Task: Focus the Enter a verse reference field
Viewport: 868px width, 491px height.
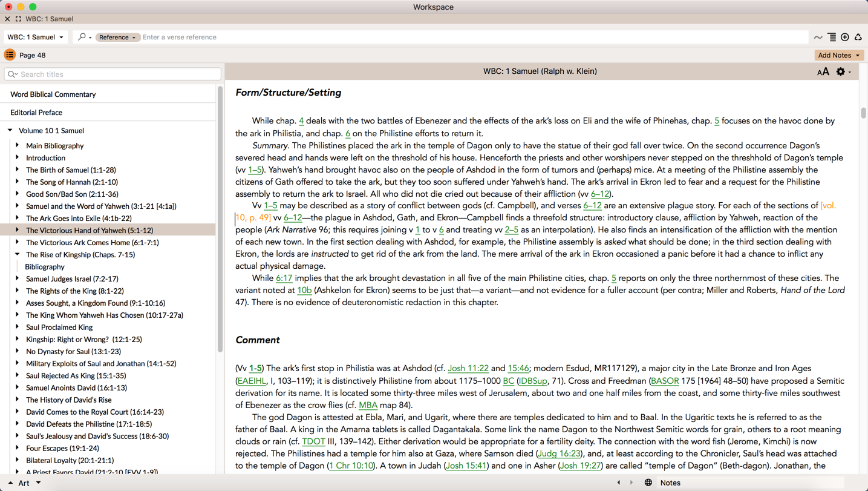Action: pyautogui.click(x=474, y=37)
